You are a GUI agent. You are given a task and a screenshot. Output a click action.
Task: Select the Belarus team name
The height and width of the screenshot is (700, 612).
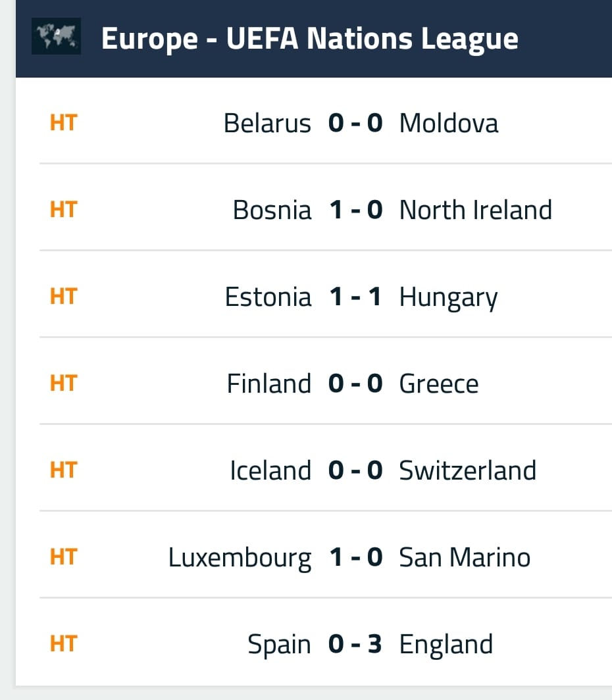(267, 123)
